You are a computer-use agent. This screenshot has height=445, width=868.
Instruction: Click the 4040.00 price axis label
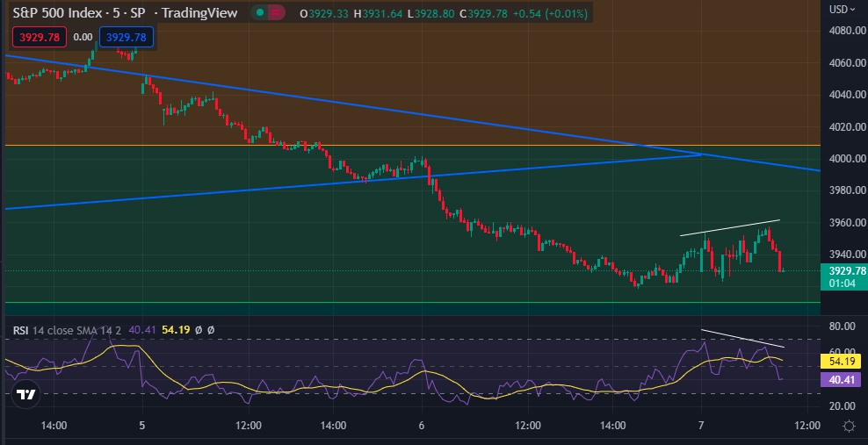click(x=848, y=95)
